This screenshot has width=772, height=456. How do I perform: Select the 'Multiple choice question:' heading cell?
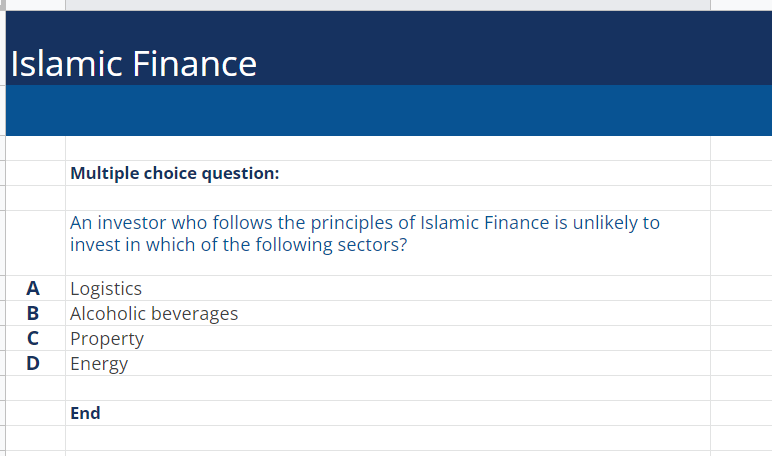click(x=175, y=173)
